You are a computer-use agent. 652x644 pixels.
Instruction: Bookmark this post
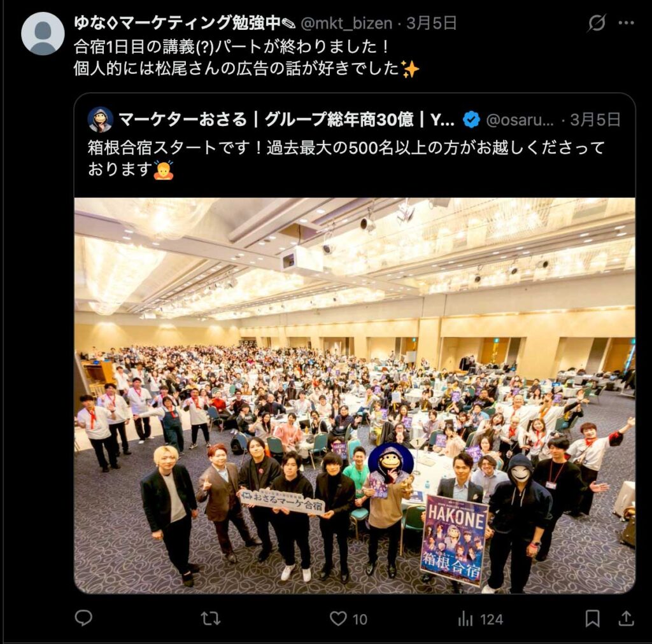click(592, 619)
